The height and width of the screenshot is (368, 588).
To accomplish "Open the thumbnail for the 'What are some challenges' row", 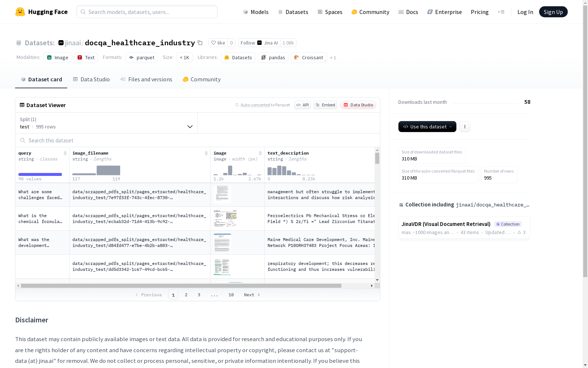I will coord(222,194).
